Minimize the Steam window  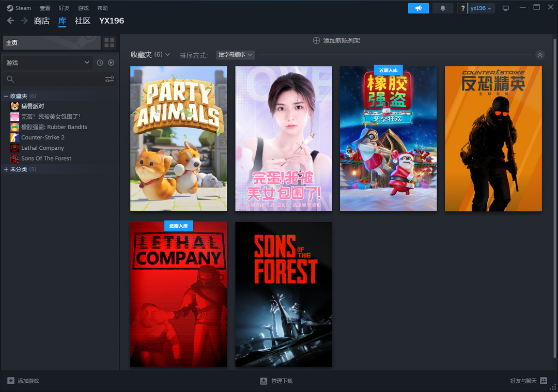coord(522,8)
